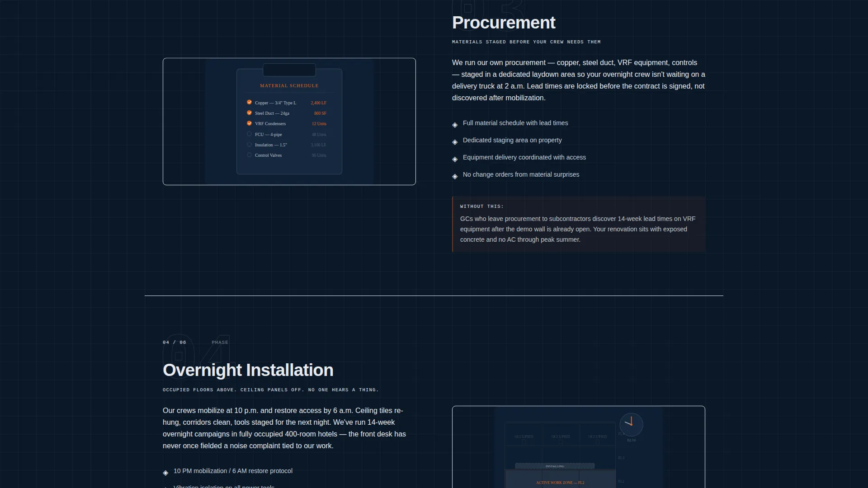Screen dimensions: 868x488
Task: Click the GCs lead-time warning paragraph
Action: click(x=578, y=229)
